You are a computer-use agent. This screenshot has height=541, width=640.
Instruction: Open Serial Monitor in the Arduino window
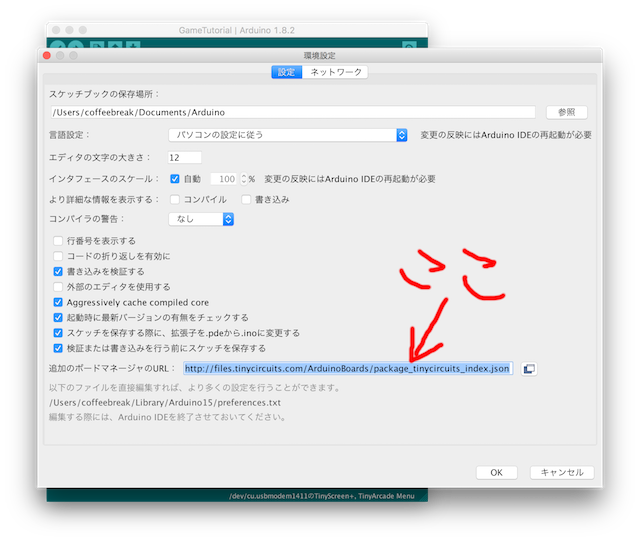(409, 45)
